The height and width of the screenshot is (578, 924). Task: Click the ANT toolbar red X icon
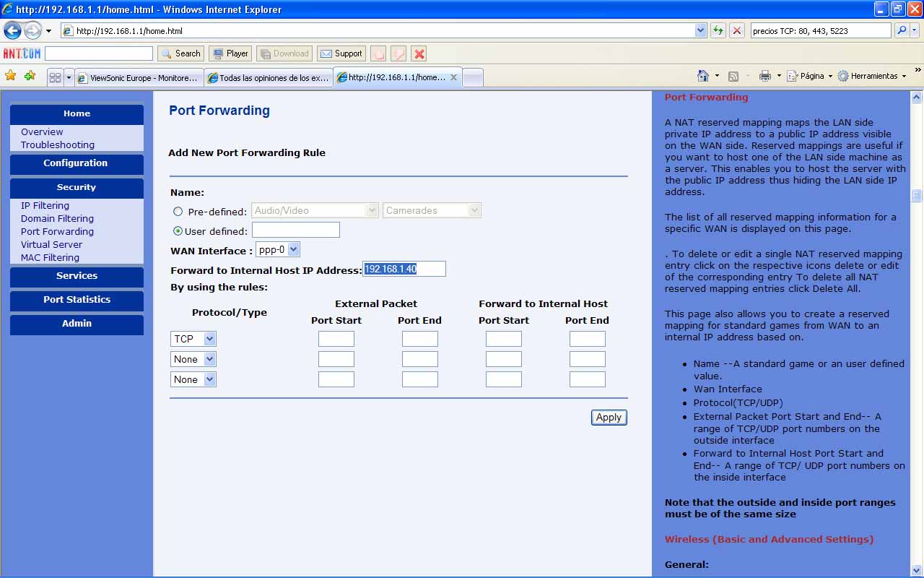coord(419,53)
